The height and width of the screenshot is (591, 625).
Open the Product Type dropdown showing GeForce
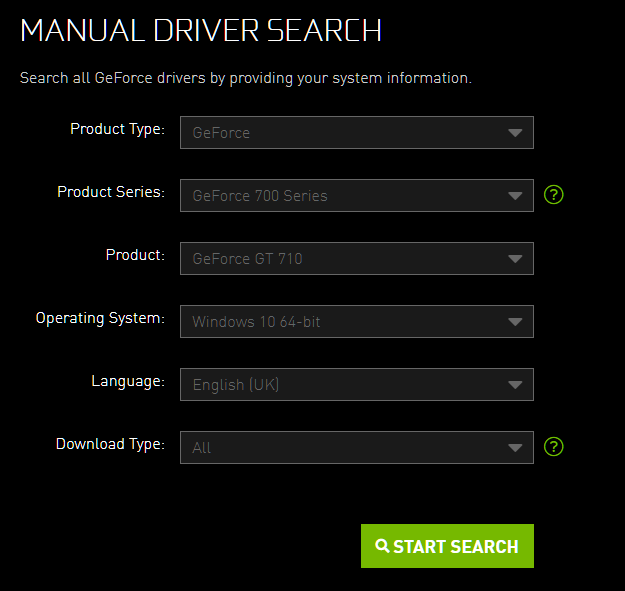[x=357, y=132]
